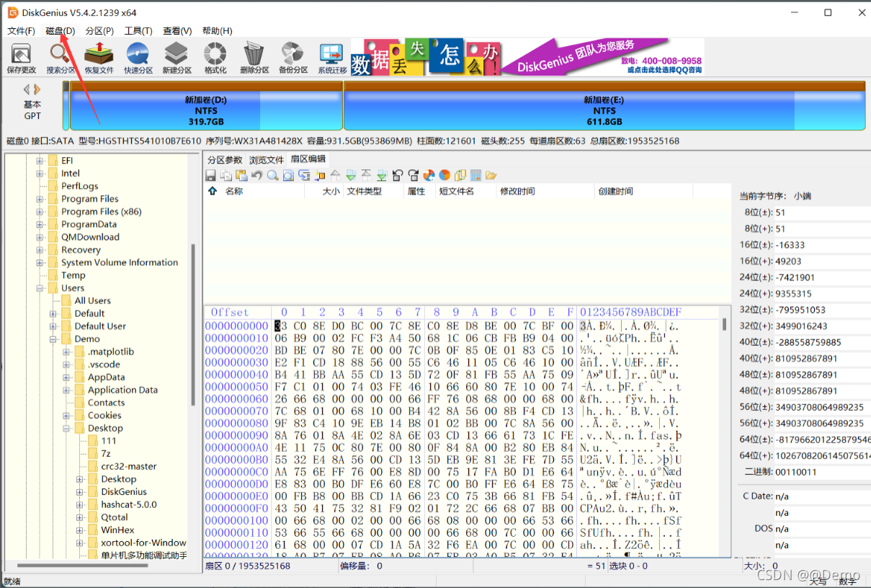The height and width of the screenshot is (588, 871).
Task: Click the 格式化 (Format) toolbar icon
Action: 215,58
